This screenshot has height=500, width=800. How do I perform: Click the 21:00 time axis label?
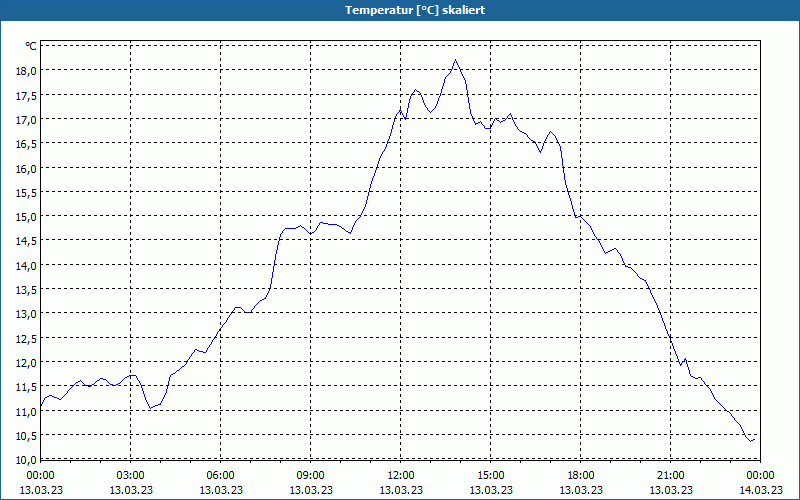click(x=670, y=476)
